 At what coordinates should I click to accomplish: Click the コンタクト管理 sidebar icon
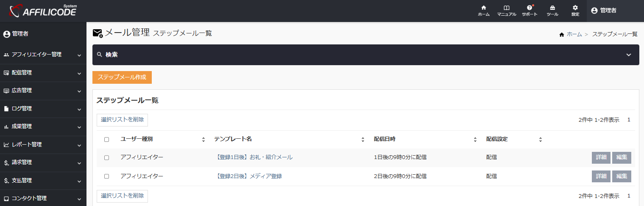point(6,198)
